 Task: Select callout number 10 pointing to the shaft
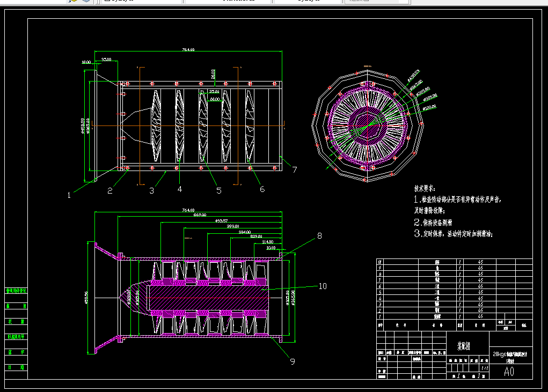pos(323,286)
